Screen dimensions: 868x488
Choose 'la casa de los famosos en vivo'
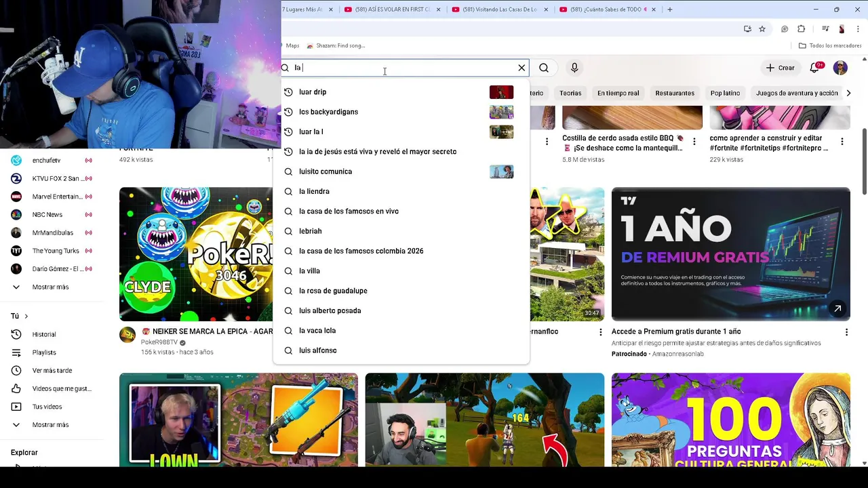pyautogui.click(x=401, y=211)
